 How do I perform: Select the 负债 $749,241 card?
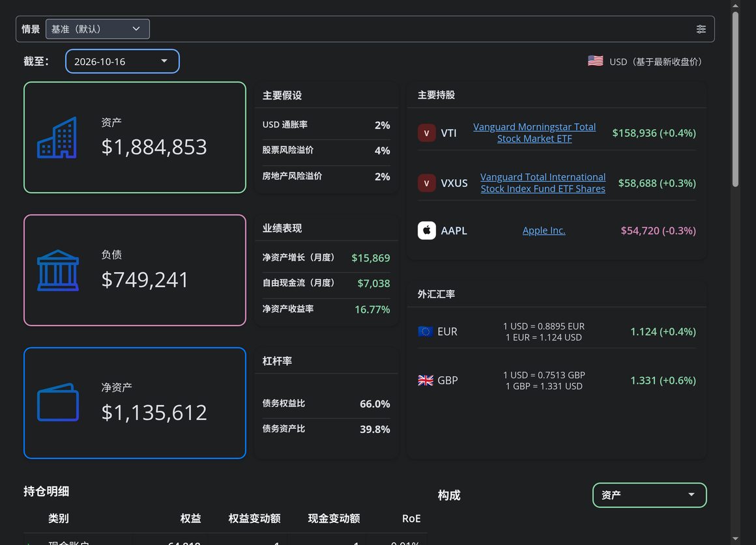134,270
